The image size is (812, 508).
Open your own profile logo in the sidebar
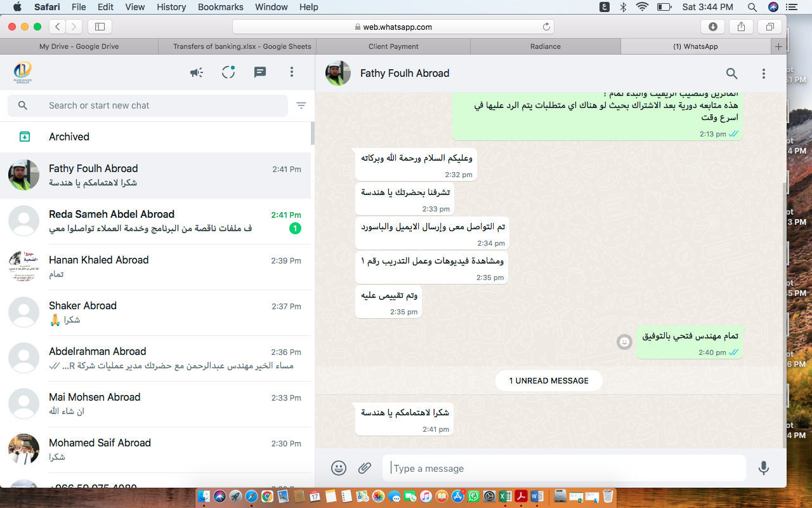click(x=23, y=72)
